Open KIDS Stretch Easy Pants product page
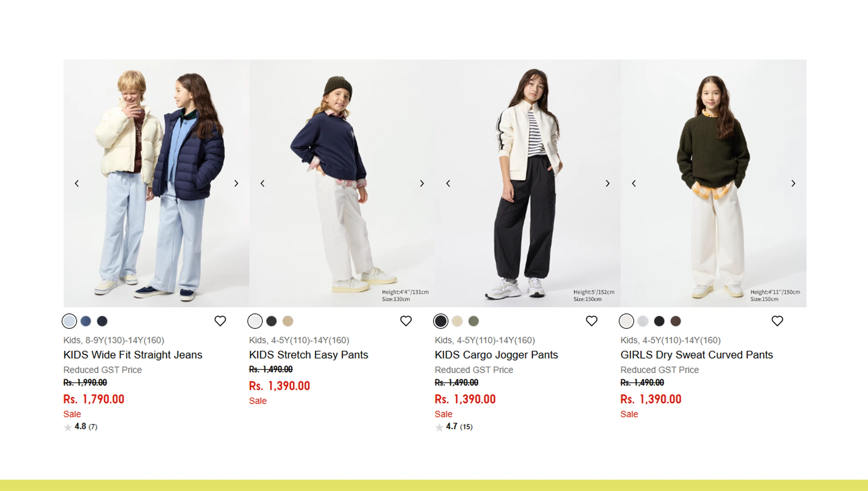The image size is (868, 491). click(x=308, y=355)
